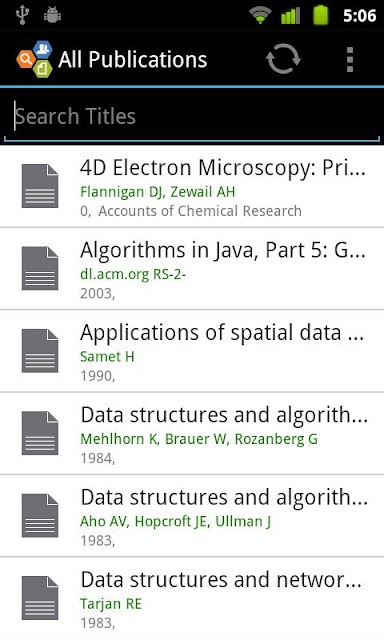Tap document icon beside Mehlhorn K entry
The height and width of the screenshot is (640, 384).
[40, 433]
